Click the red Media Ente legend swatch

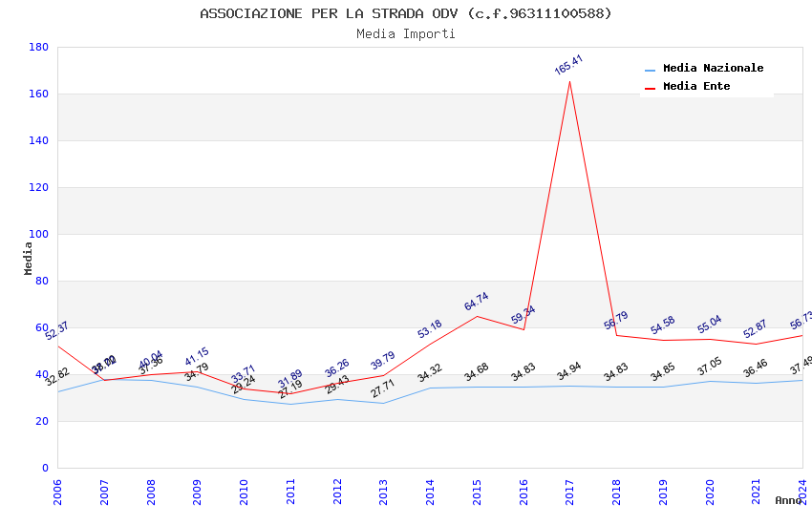[650, 88]
